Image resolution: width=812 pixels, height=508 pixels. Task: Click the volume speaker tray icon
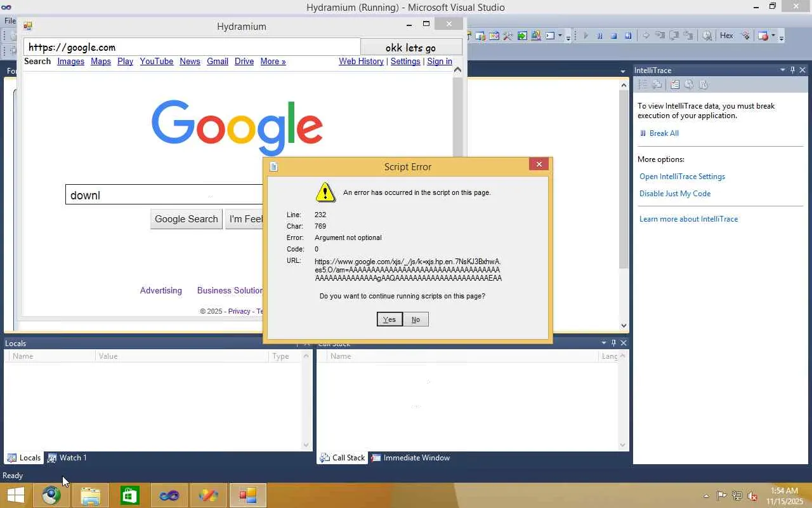point(752,496)
